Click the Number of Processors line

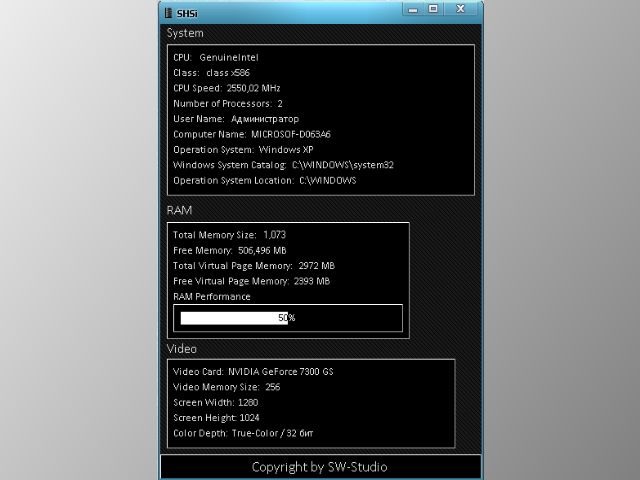coord(228,103)
